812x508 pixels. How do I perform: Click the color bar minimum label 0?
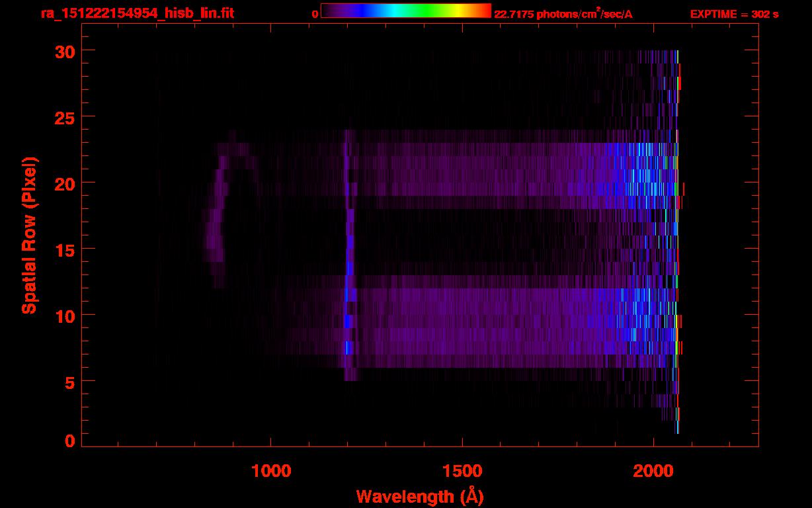tap(315, 14)
